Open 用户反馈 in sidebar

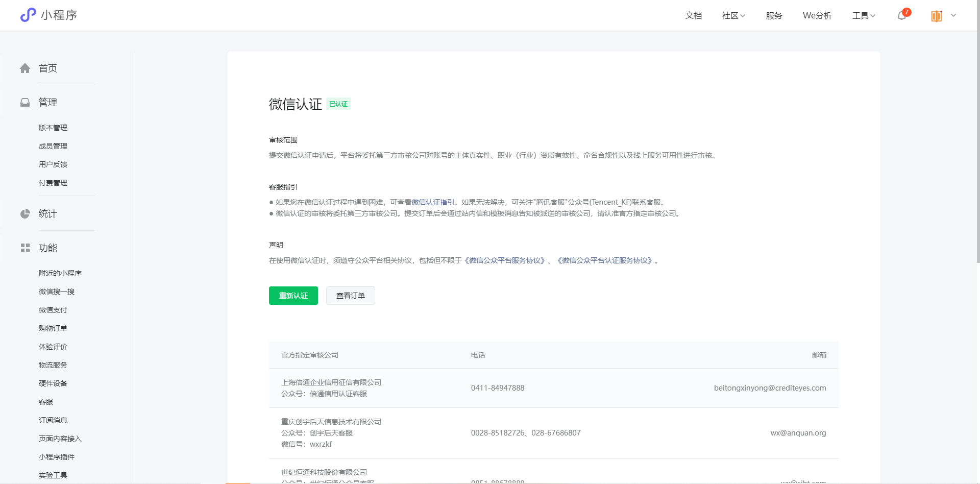tap(53, 164)
